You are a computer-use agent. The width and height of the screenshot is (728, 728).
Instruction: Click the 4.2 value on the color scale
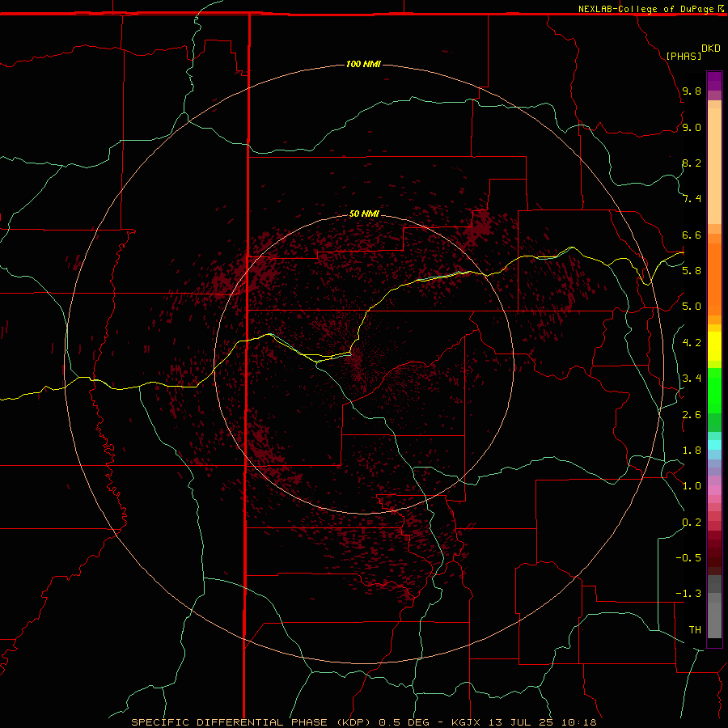coord(692,343)
